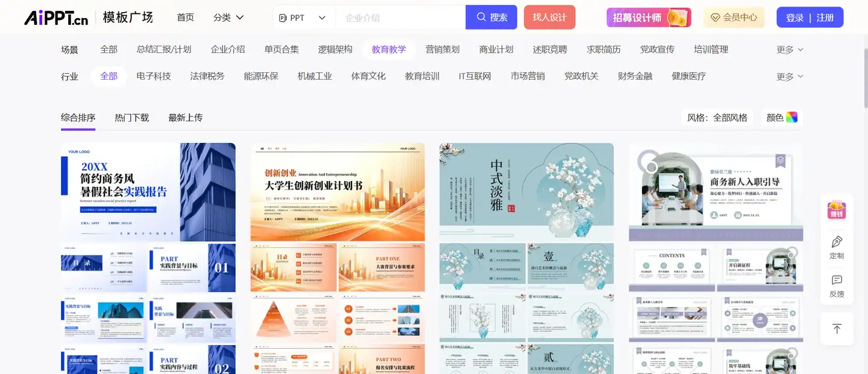Sort by 热门下载 tab
Image resolution: width=868 pixels, height=374 pixels.
(x=132, y=118)
